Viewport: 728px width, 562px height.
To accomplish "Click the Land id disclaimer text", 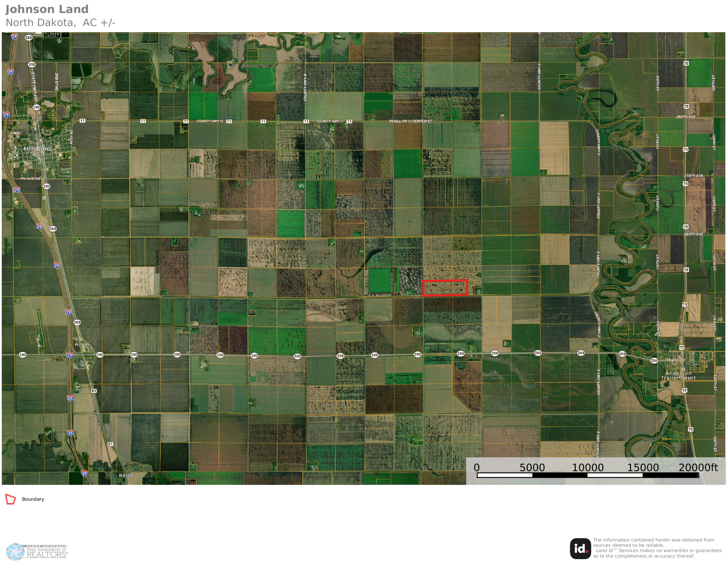I will (x=657, y=548).
